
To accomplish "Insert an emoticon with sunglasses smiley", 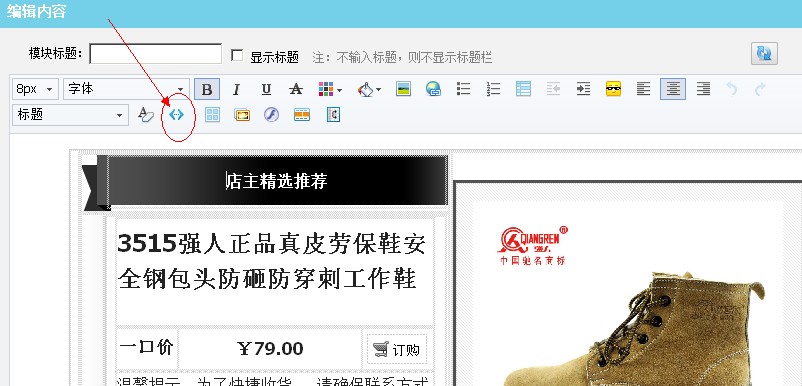I will 613,89.
